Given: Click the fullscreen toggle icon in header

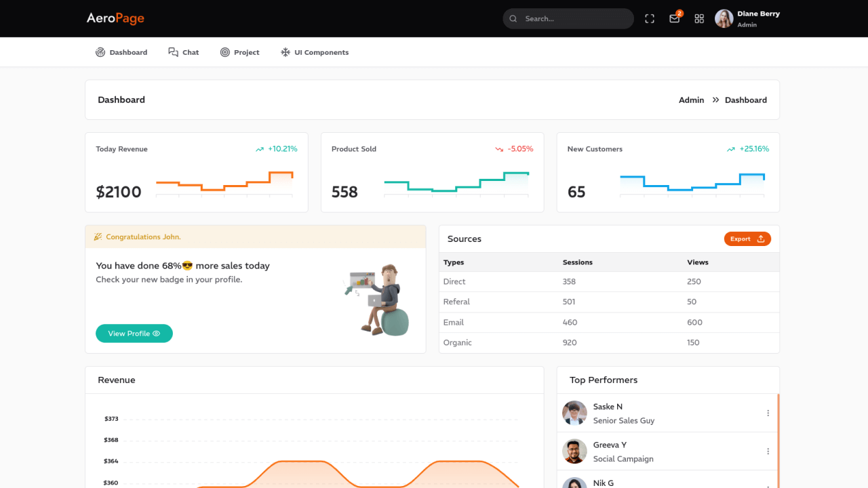Looking at the screenshot, I should 650,19.
